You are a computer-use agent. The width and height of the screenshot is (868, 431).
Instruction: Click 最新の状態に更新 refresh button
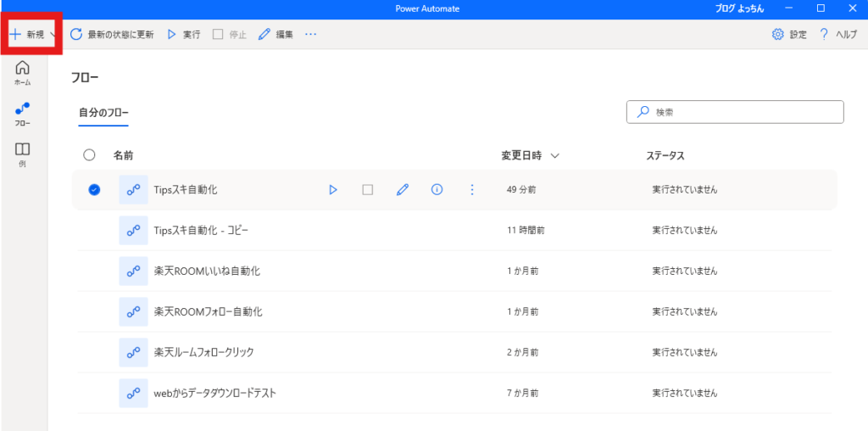[112, 34]
